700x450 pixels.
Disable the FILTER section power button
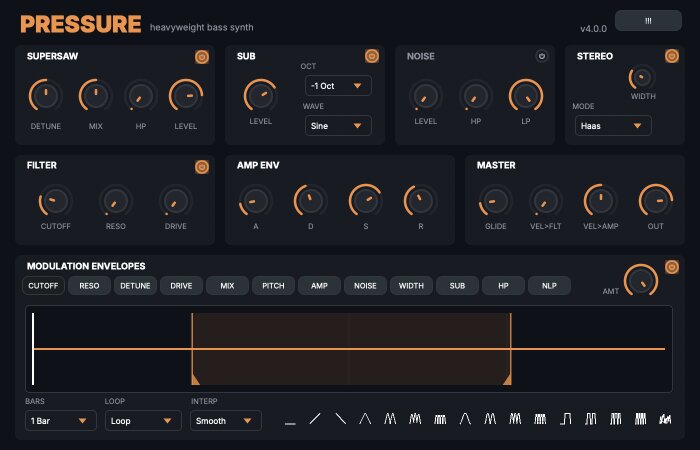[202, 167]
